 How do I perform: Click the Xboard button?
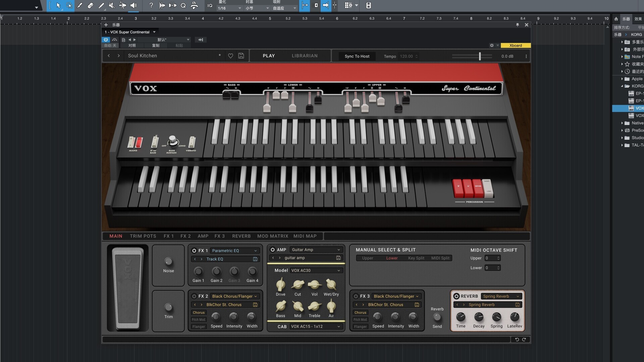(516, 46)
